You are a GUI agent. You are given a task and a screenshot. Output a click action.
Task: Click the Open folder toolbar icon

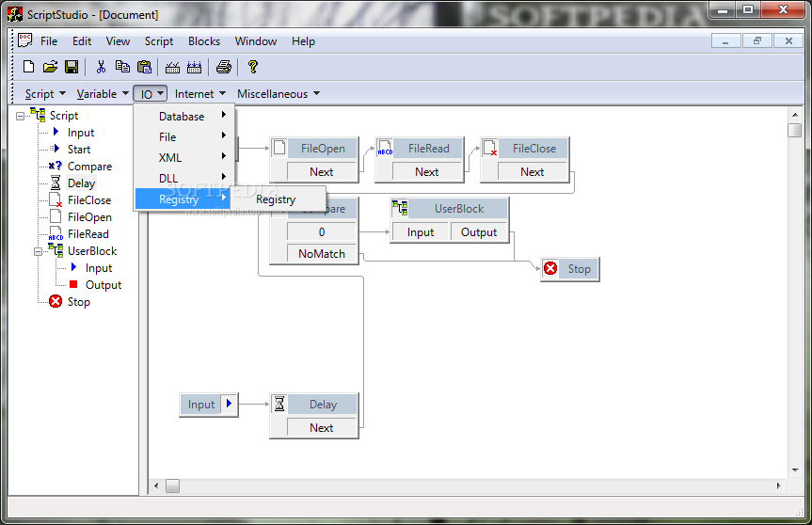[x=50, y=67]
